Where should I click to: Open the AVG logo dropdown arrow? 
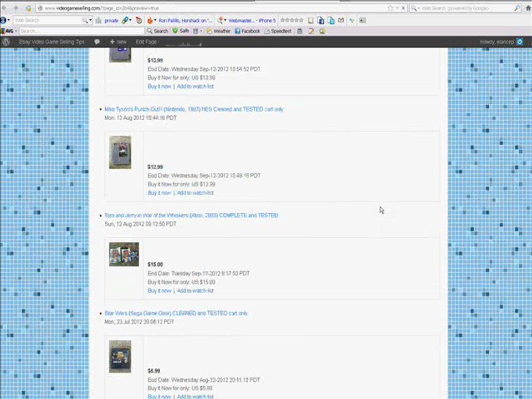[x=16, y=31]
